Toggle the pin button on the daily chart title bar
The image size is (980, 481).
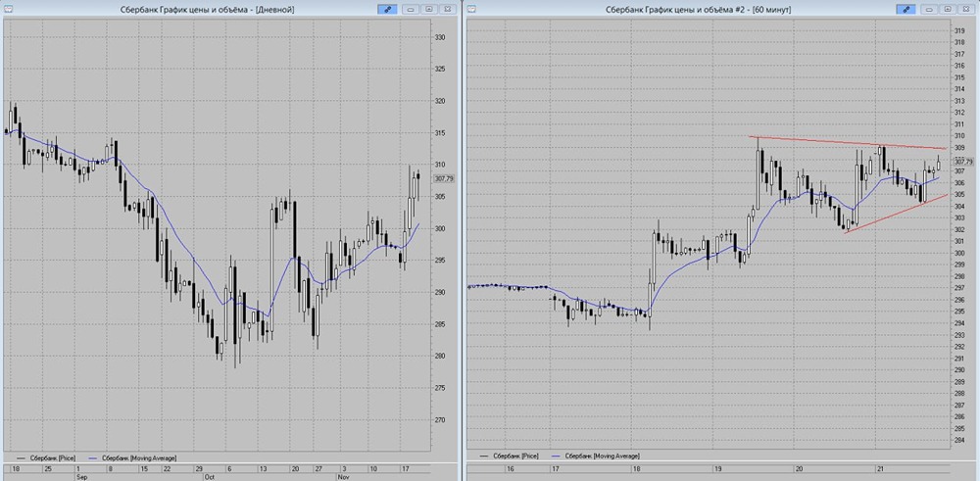[x=387, y=10]
